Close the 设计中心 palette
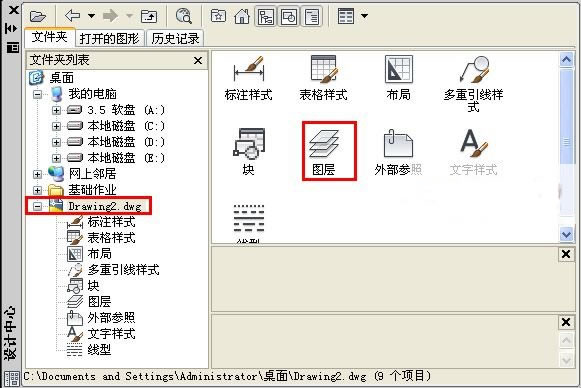Viewport: 581px width, 388px height. click(13, 10)
